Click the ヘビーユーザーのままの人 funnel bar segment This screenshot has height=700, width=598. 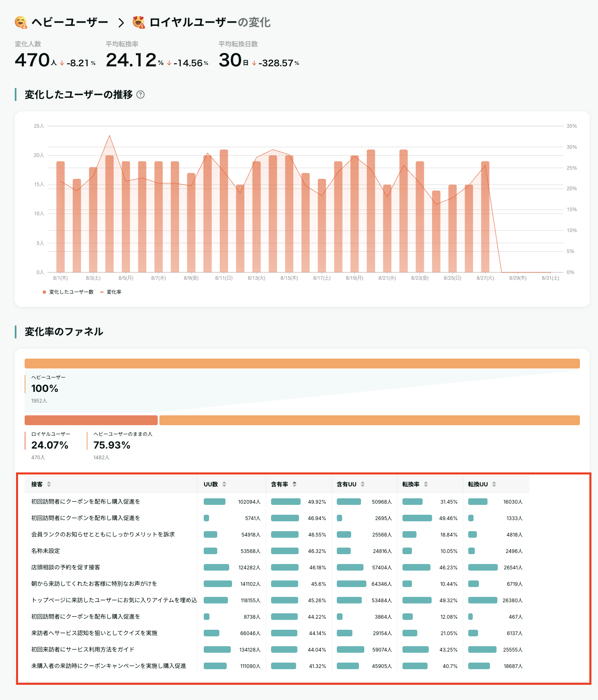pyautogui.click(x=370, y=420)
